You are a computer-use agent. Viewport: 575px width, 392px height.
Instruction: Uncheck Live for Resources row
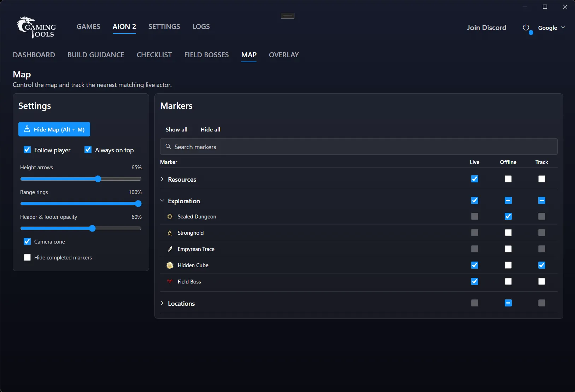(475, 179)
